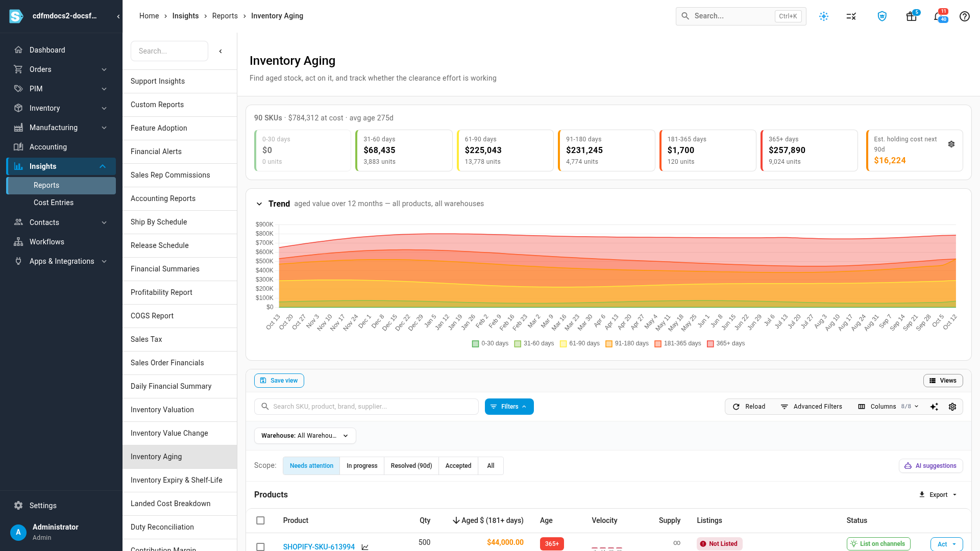Click the blue Filters button
The width and height of the screenshot is (980, 551).
click(509, 407)
